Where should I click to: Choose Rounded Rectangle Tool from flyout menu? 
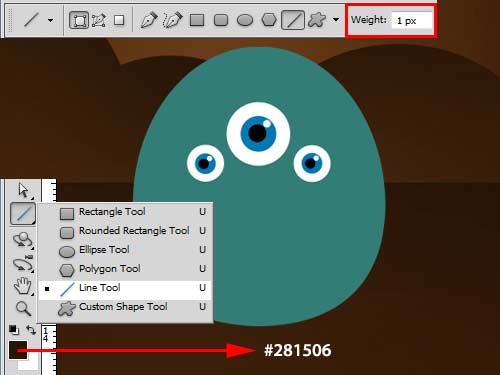click(125, 231)
